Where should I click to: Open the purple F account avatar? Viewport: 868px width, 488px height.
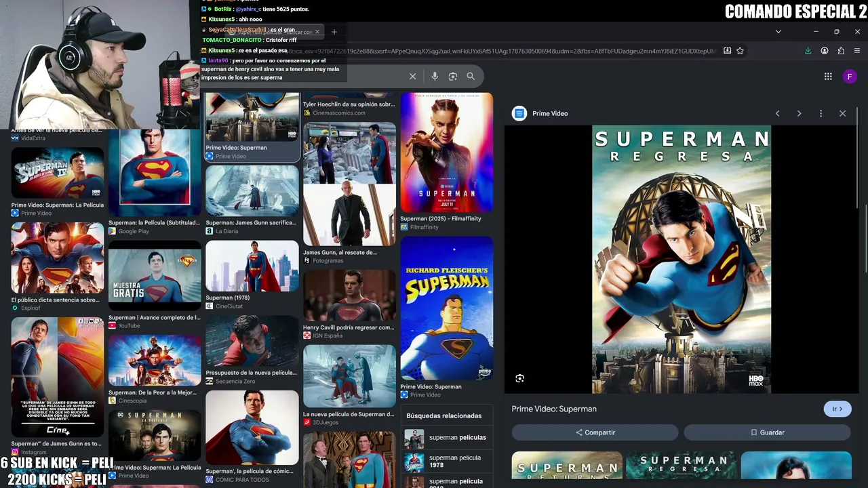coord(850,77)
